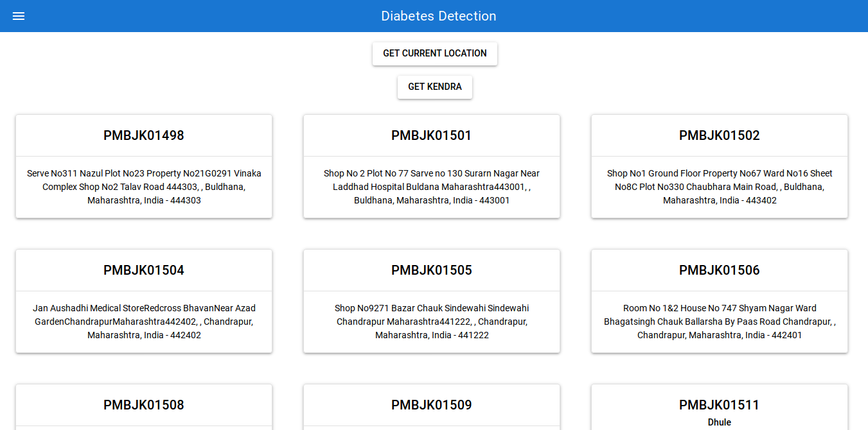Select the PMBJK01501 card heading
The image size is (868, 430).
[432, 135]
